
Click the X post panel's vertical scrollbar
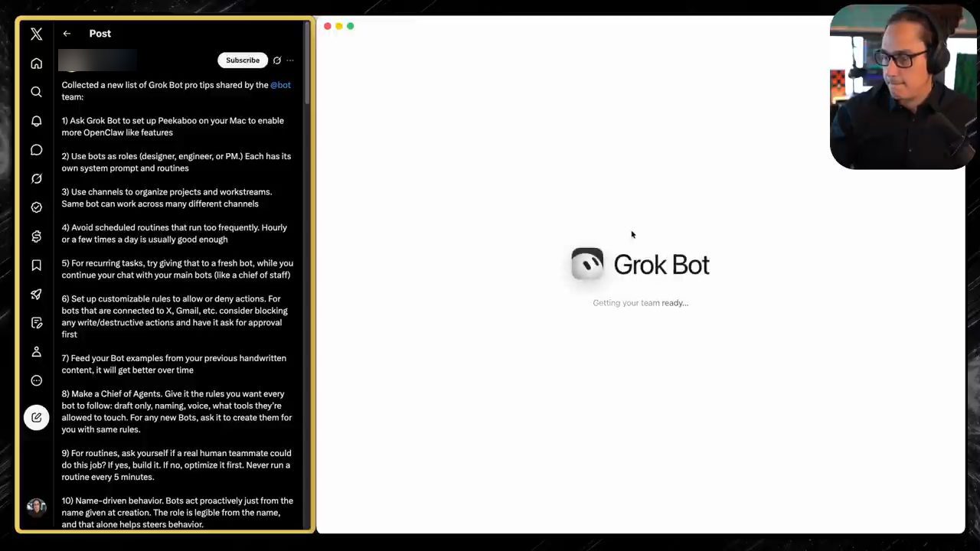307,65
